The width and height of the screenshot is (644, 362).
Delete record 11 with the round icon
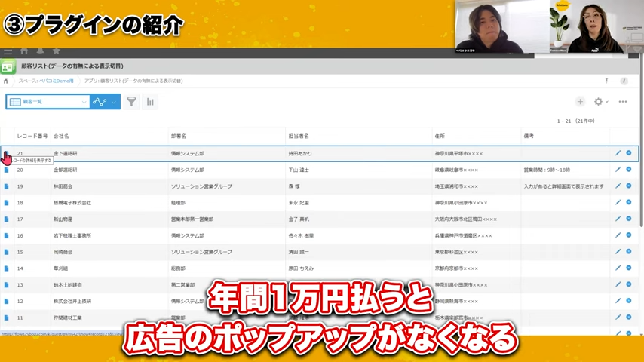[629, 318]
